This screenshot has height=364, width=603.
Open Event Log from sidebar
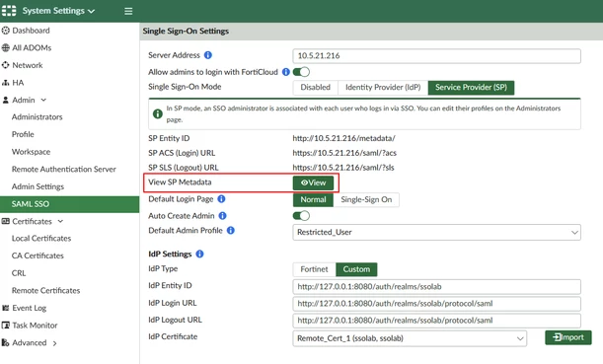[x=29, y=308]
